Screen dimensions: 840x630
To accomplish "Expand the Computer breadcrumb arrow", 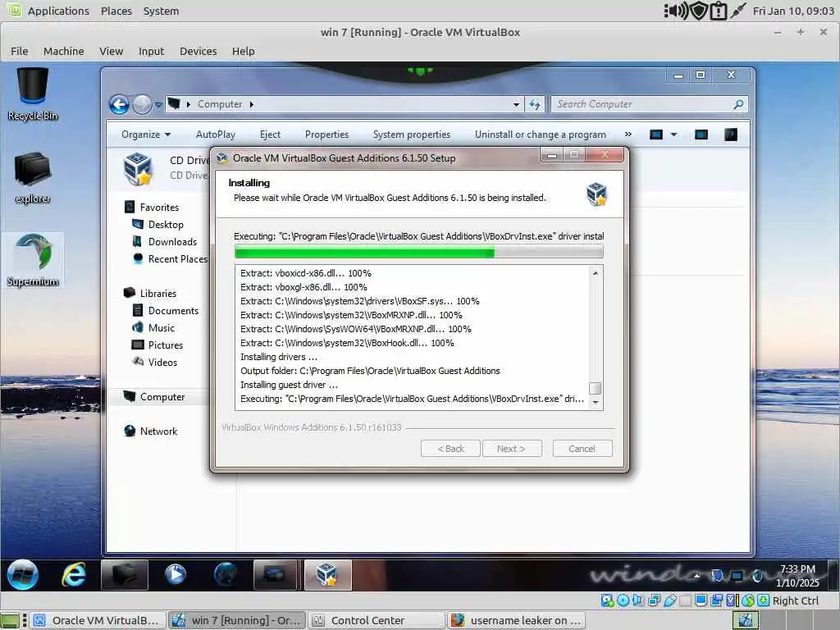I will click(x=251, y=104).
